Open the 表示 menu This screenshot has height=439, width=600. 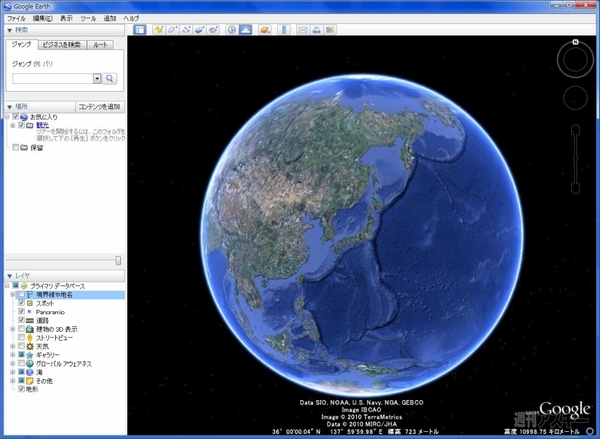(66, 18)
